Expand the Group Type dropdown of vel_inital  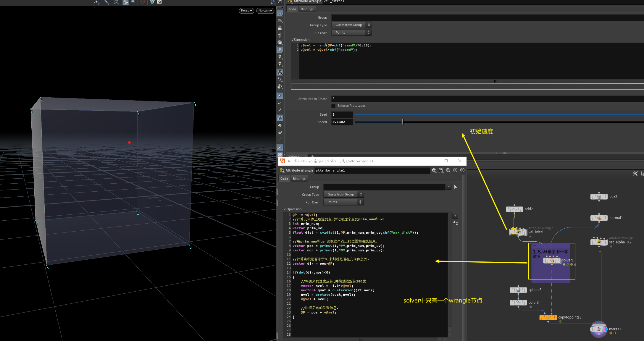[x=351, y=25]
